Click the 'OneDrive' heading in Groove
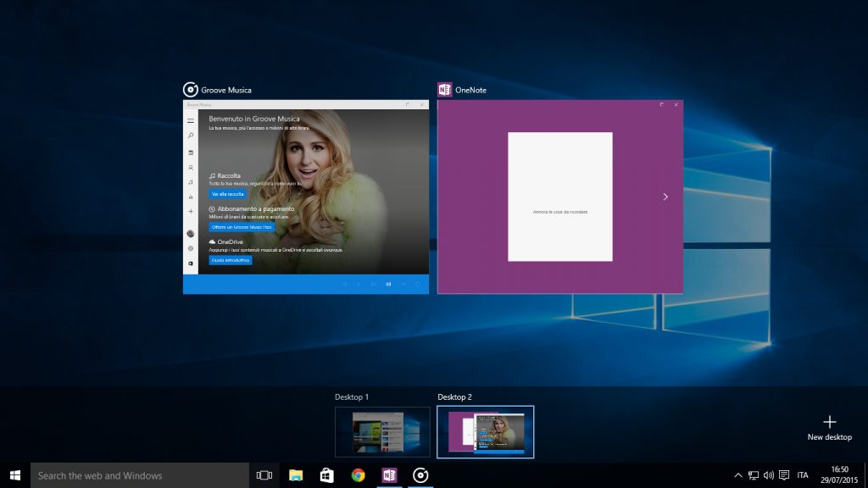The height and width of the screenshot is (488, 868). [x=231, y=241]
